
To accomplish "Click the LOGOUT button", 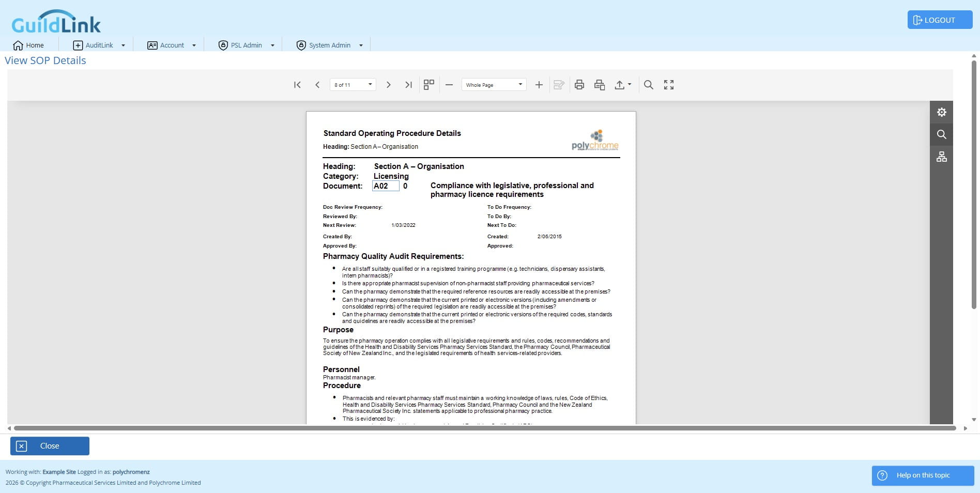I will coord(940,20).
